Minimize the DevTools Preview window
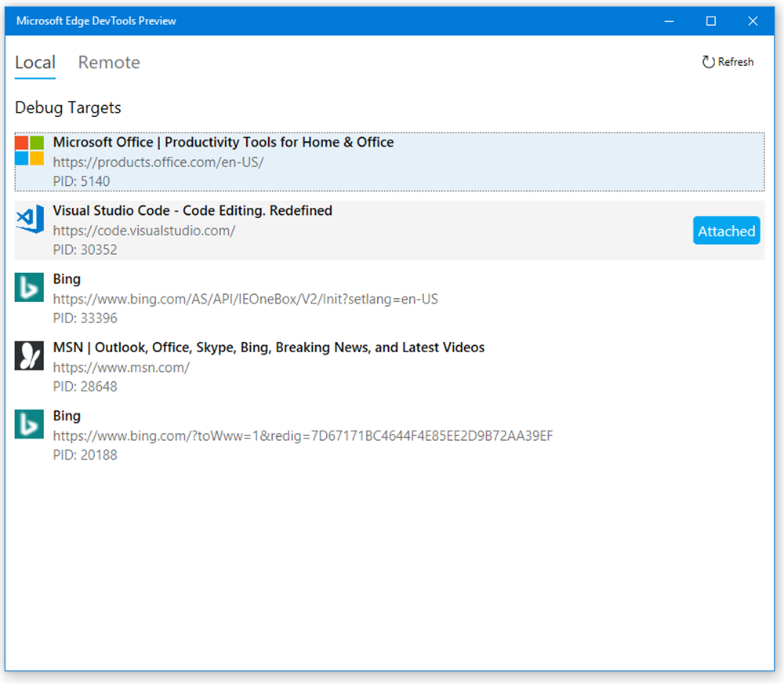The height and width of the screenshot is (684, 784). (x=669, y=21)
